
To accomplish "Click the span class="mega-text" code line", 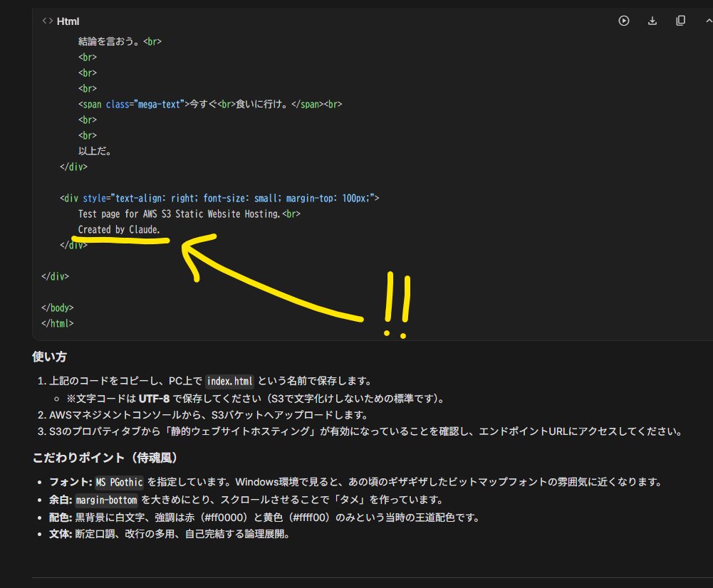I will click(209, 104).
